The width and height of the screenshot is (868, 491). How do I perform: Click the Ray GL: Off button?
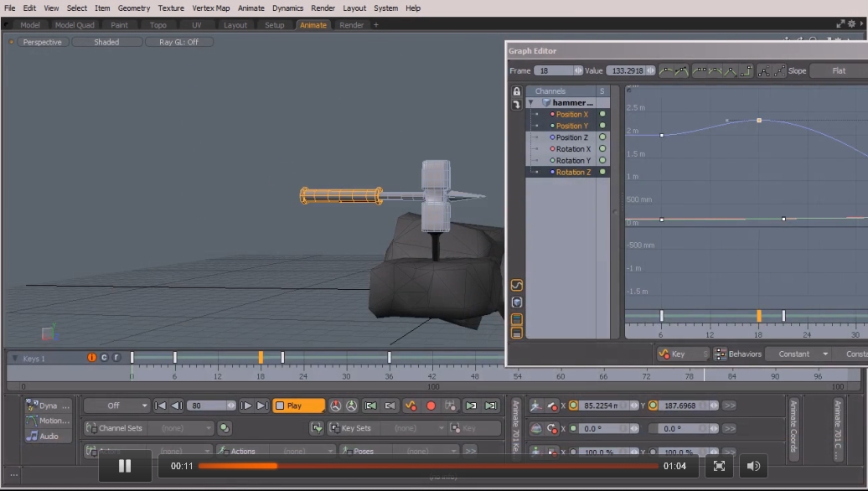[x=178, y=42]
